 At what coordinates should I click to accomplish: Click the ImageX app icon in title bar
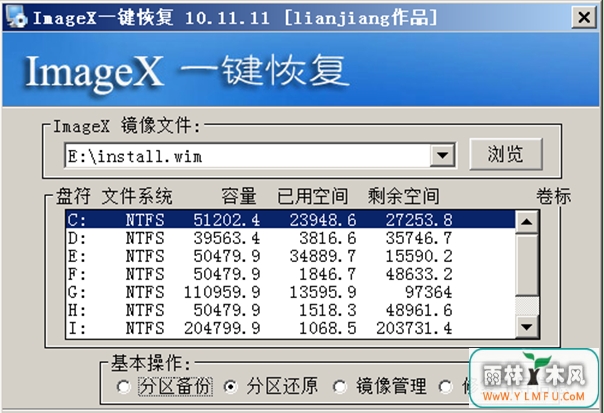(16, 17)
